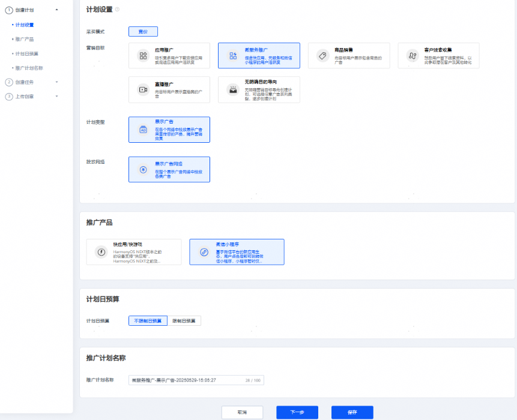This screenshot has height=420, width=517.
Task: Click step 1 circle for 创建计划
Action: 9,10
